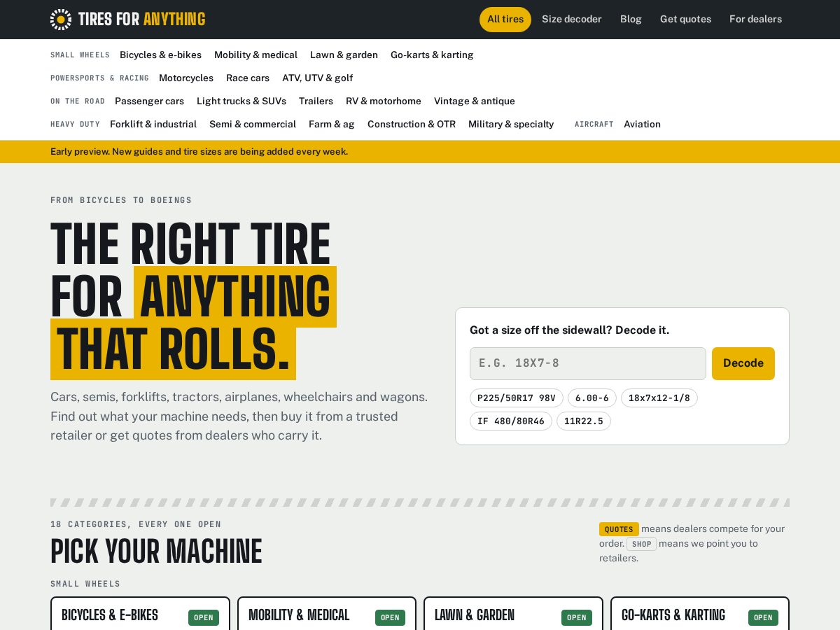This screenshot has height=630, width=840.
Task: Open Construction & OTR category
Action: (x=412, y=124)
